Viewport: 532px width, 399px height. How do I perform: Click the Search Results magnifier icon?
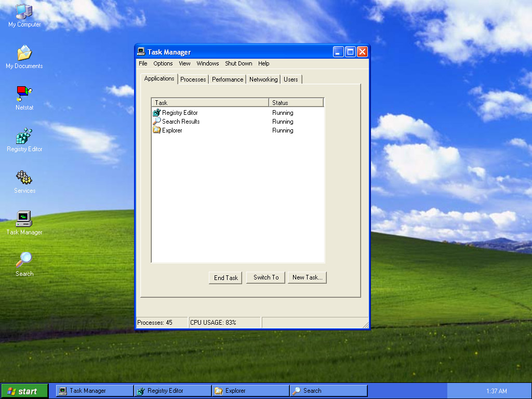156,122
